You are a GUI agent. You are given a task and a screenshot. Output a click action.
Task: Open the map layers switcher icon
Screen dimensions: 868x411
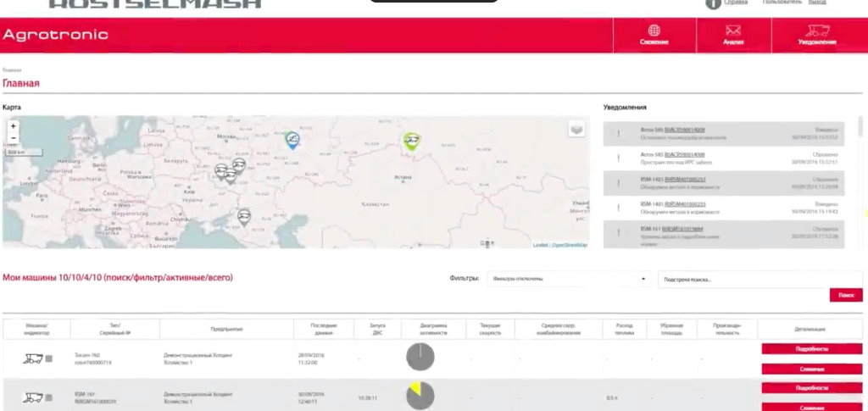(576, 129)
